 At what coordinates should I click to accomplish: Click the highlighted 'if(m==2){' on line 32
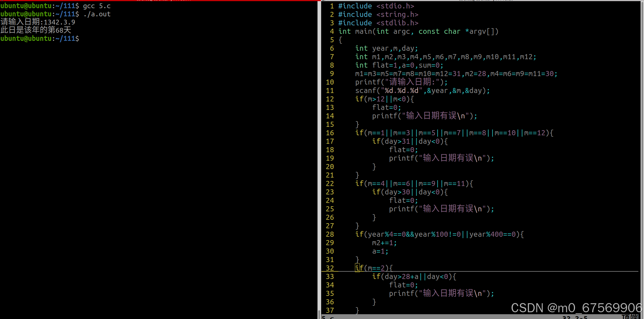[x=374, y=268]
